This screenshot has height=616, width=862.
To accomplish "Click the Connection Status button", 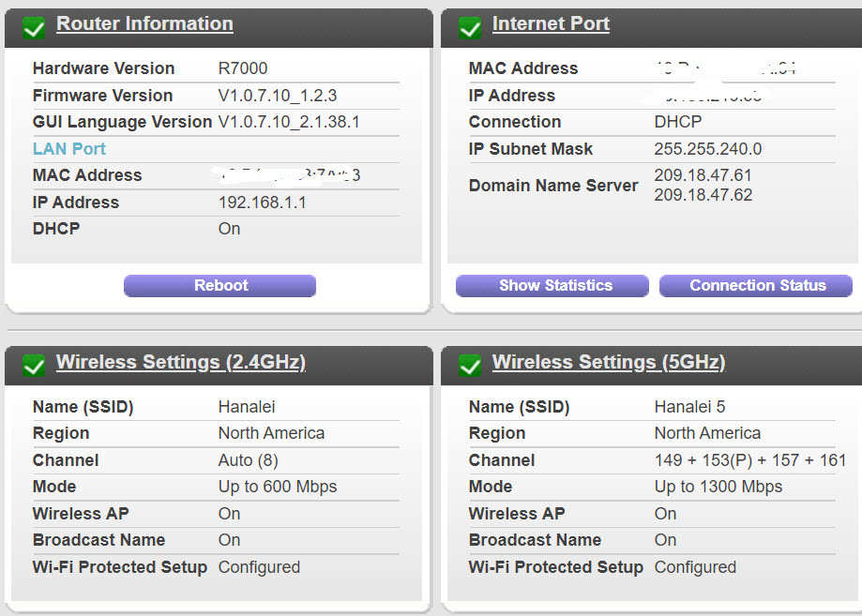I will (757, 286).
